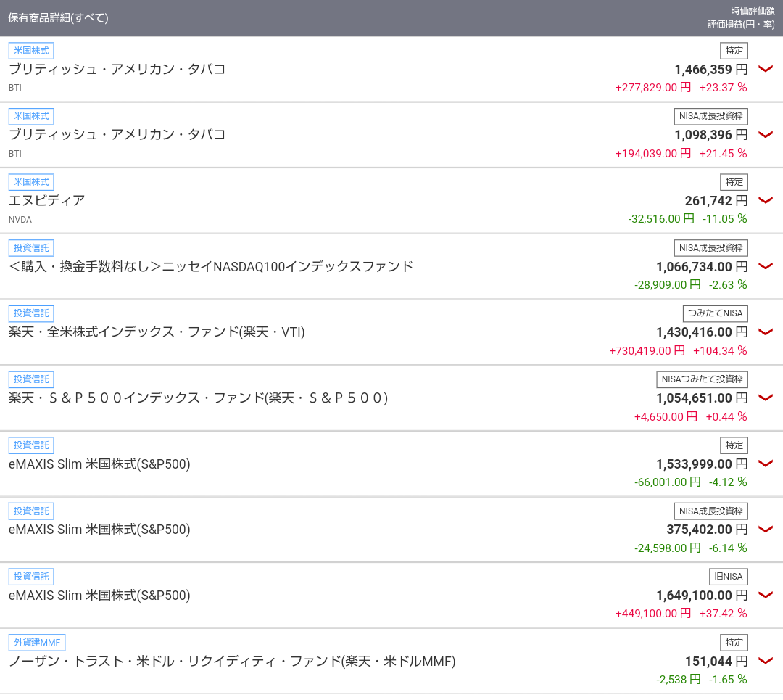
Task: Expand eMAXIS Slim row valued 1,649,100.00 円
Action: coord(766,595)
